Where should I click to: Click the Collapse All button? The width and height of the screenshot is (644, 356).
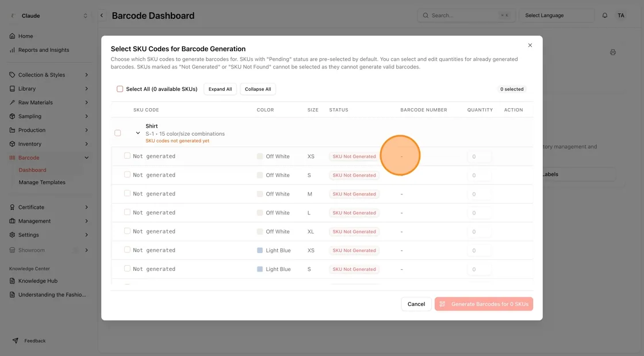[x=258, y=89]
